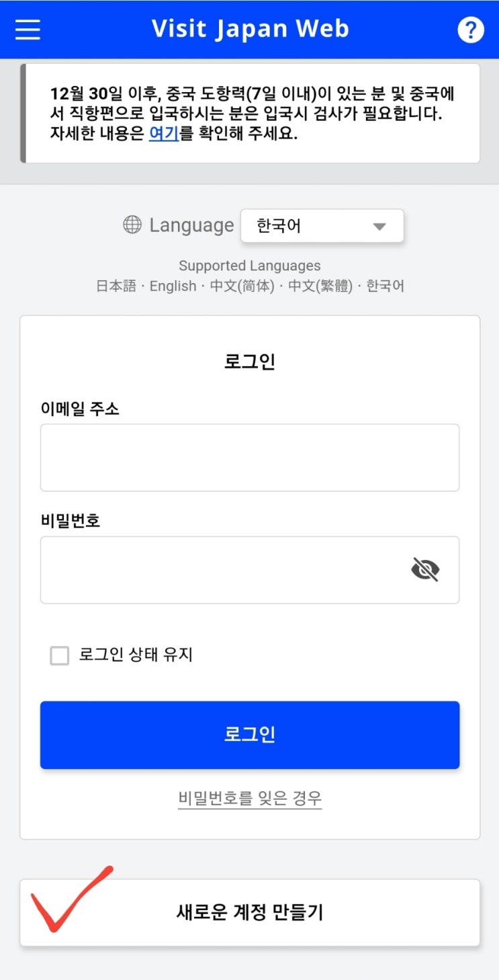Image resolution: width=499 pixels, height=980 pixels.
Task: Click 새로운 계정 만들기 button
Action: point(250,912)
